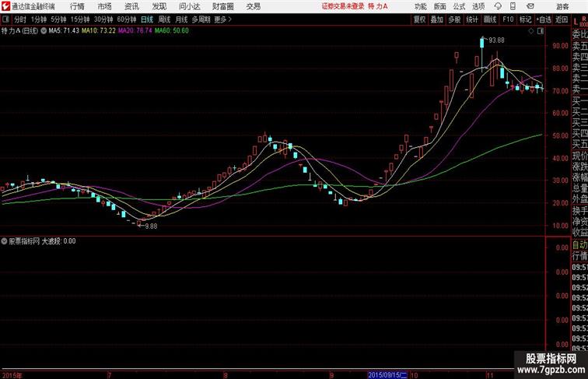This screenshot has height=379, width=588.
Task: Click the diamond icon at chart top right
Action: (x=531, y=31)
